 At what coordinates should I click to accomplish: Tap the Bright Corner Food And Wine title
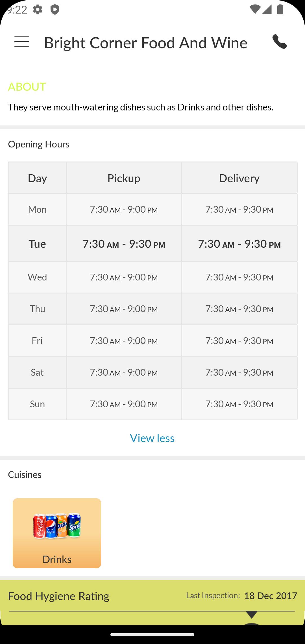(146, 43)
